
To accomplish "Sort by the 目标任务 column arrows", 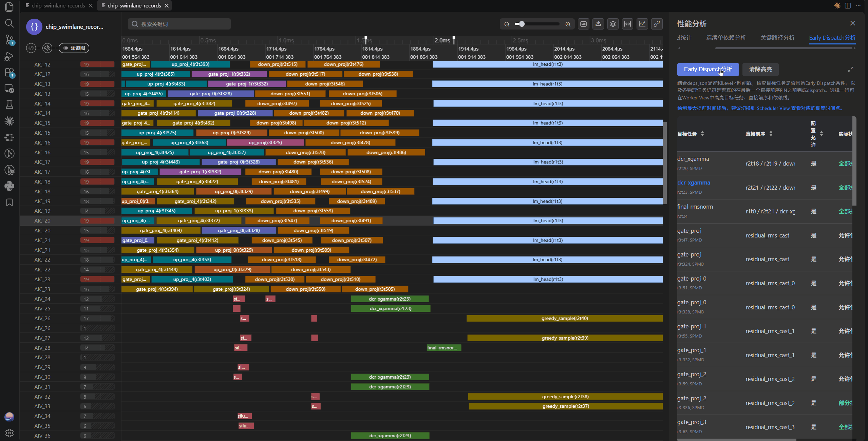I will (x=702, y=134).
